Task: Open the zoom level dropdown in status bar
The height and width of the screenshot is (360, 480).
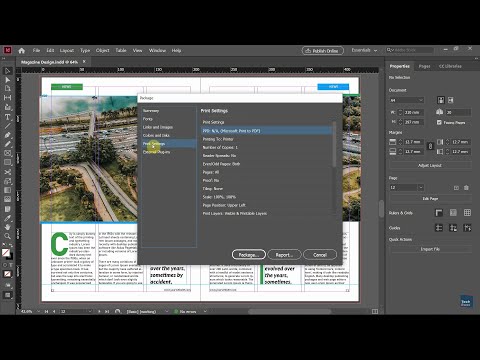Action: coord(39,311)
